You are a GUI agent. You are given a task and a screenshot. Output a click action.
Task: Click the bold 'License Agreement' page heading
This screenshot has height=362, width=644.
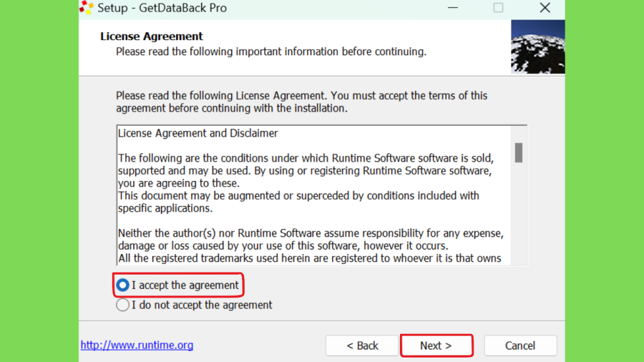[152, 36]
